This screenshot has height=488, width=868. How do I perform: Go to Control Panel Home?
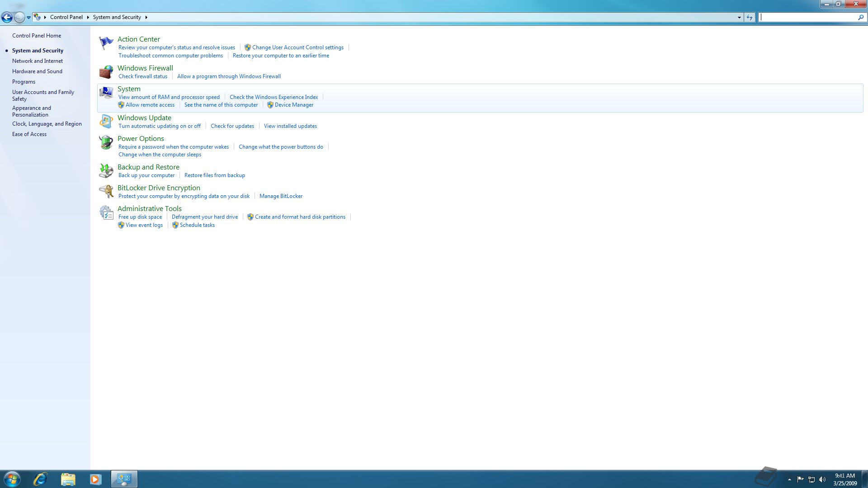coord(37,36)
